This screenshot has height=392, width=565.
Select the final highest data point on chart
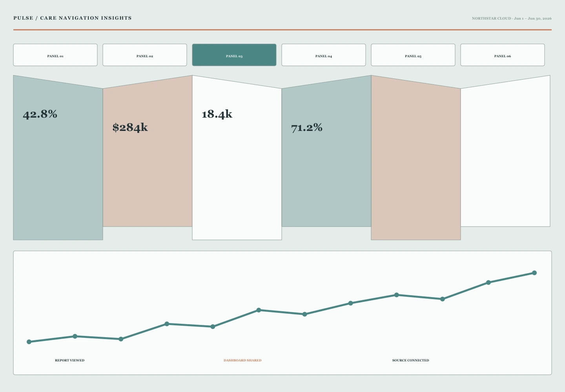pyautogui.click(x=534, y=273)
